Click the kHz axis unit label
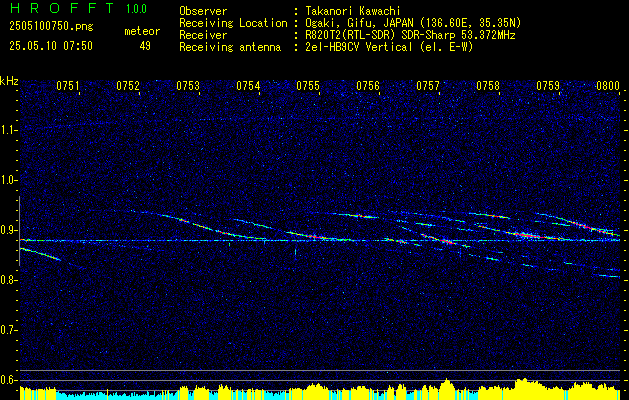 tap(9, 81)
